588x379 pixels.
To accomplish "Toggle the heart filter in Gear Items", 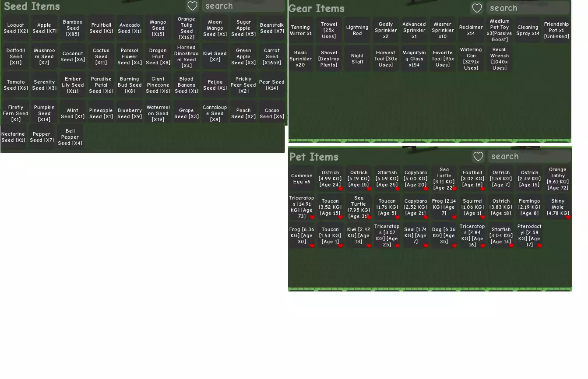I will (477, 8).
